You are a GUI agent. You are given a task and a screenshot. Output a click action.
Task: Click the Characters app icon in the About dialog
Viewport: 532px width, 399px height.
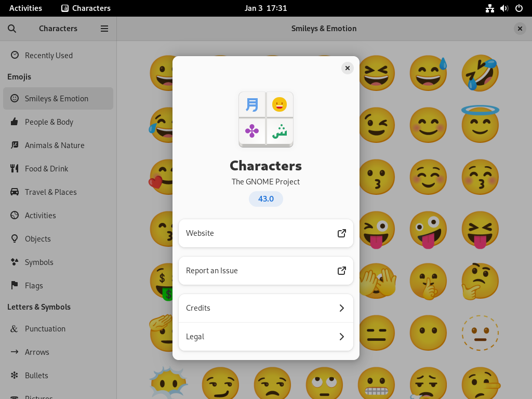click(266, 119)
